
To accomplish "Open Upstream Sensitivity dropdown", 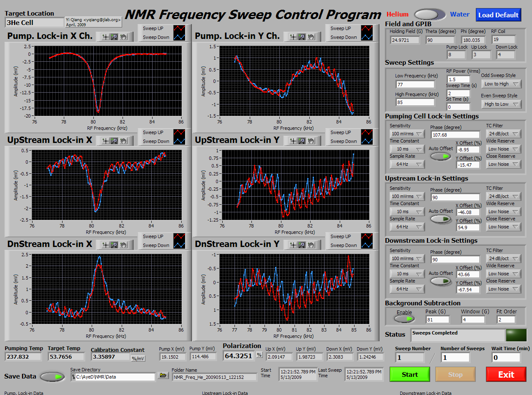I will pyautogui.click(x=407, y=196).
